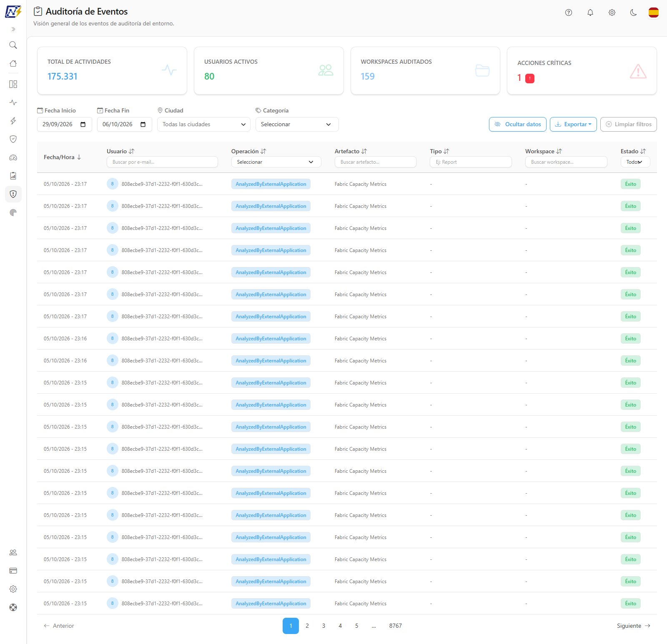
Task: Click the Total de Actividades card
Action: pyautogui.click(x=112, y=70)
